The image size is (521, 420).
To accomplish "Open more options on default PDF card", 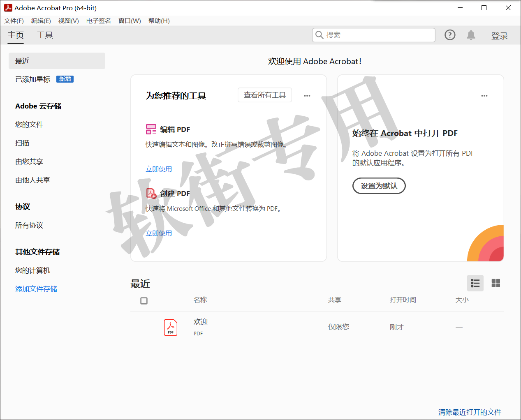I will tap(484, 96).
